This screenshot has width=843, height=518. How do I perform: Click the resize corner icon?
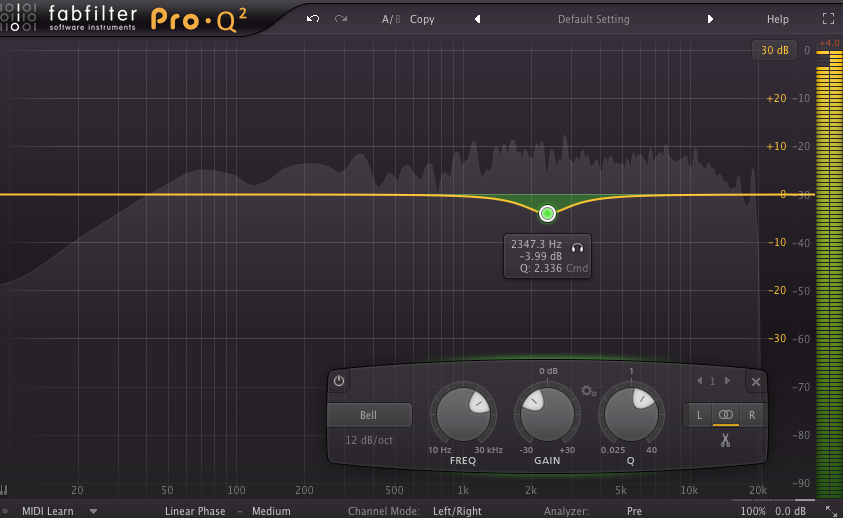point(831,510)
